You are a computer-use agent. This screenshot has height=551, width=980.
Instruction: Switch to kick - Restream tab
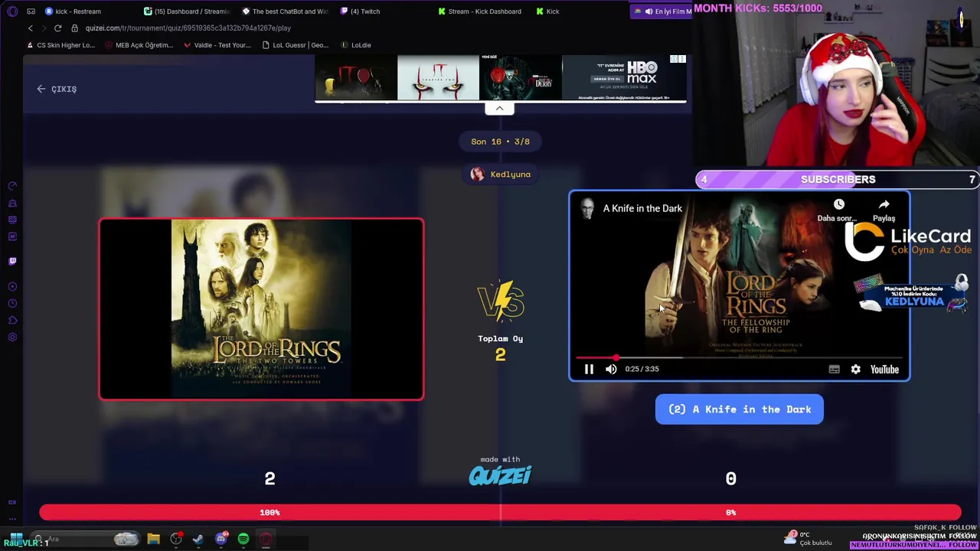[73, 11]
